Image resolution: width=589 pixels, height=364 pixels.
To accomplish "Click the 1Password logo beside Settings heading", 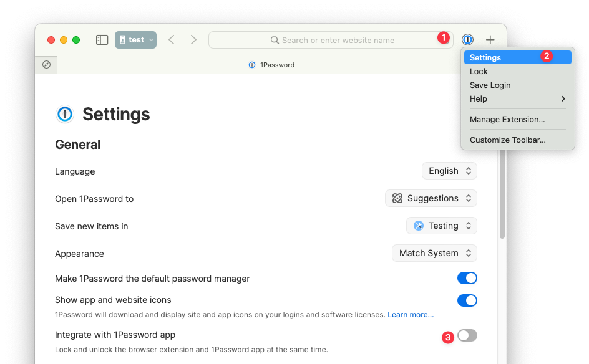I will point(65,114).
